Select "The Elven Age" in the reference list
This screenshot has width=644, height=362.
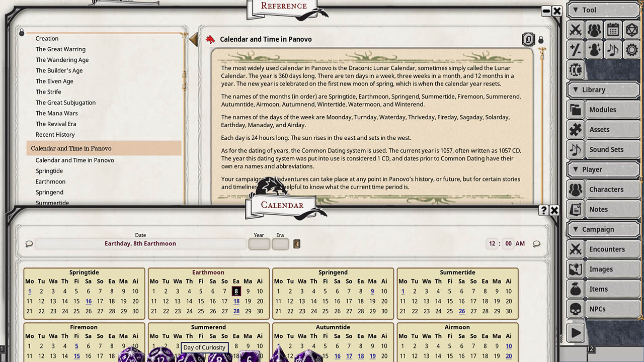click(x=54, y=81)
